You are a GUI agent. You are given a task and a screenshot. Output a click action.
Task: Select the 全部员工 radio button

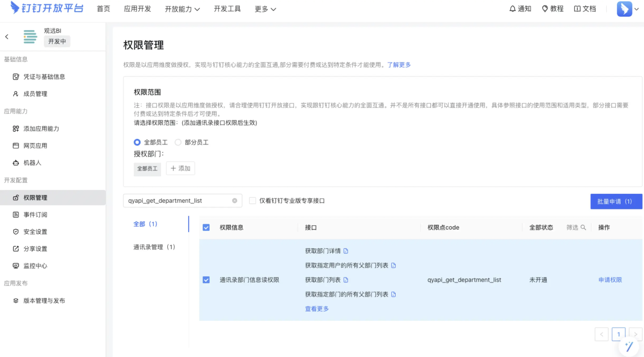click(x=137, y=142)
